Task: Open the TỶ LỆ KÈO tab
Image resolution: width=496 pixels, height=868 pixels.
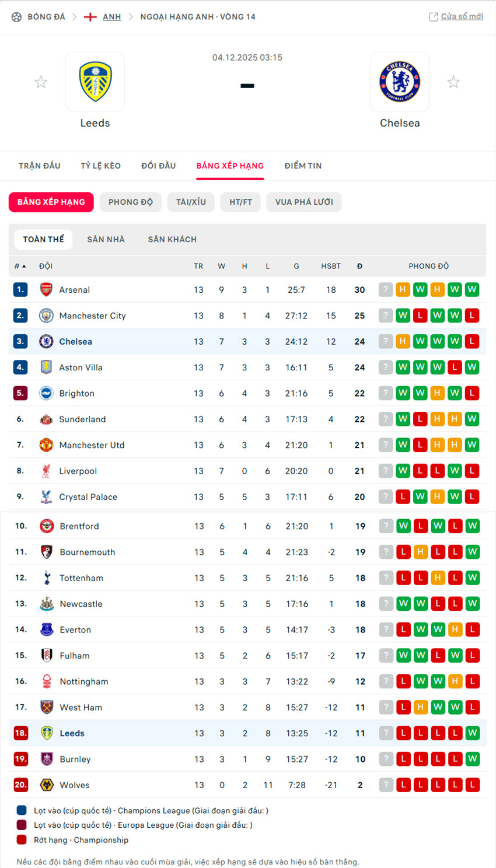Action: click(100, 166)
